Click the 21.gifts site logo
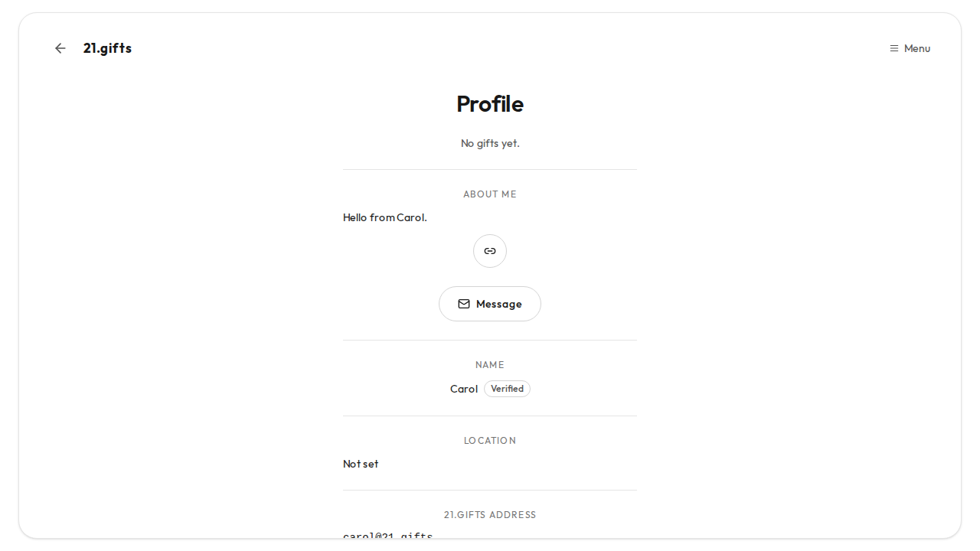The width and height of the screenshot is (980, 551). (x=107, y=48)
